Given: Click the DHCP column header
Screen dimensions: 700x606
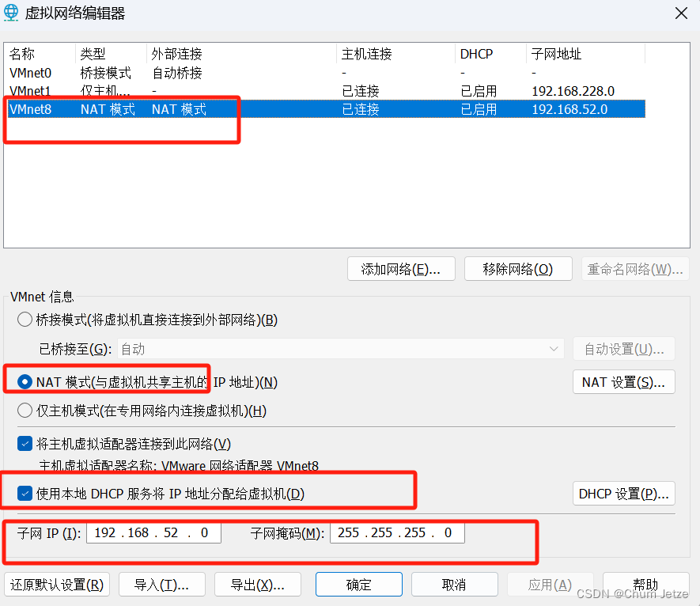Looking at the screenshot, I should tap(490, 54).
